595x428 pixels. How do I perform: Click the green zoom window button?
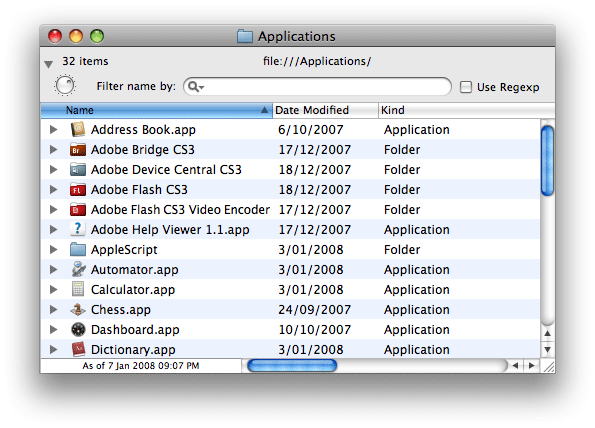pyautogui.click(x=97, y=36)
